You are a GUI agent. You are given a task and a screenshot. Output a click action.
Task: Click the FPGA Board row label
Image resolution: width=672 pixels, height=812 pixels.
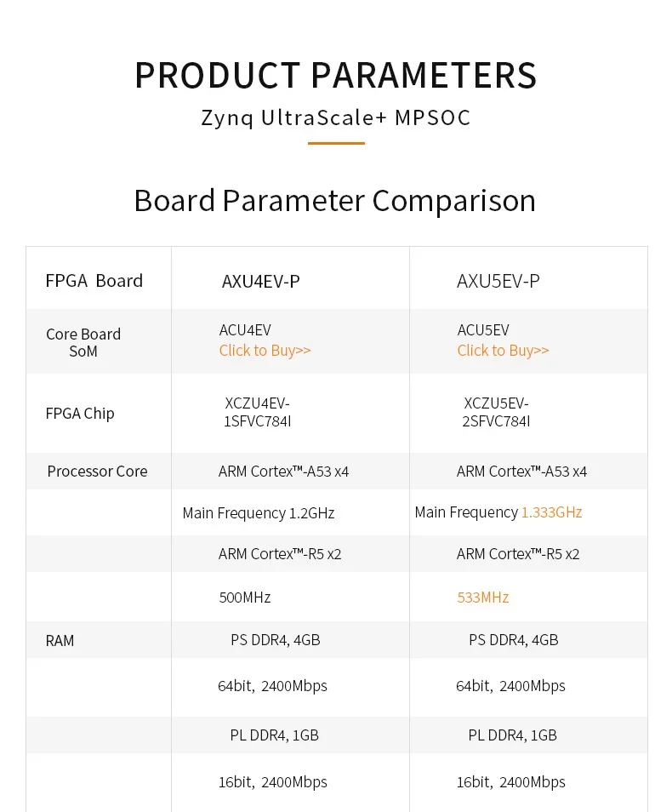pyautogui.click(x=94, y=281)
